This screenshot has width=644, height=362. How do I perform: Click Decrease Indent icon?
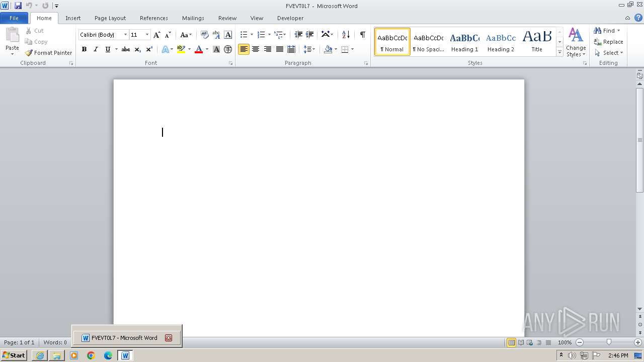point(298,35)
